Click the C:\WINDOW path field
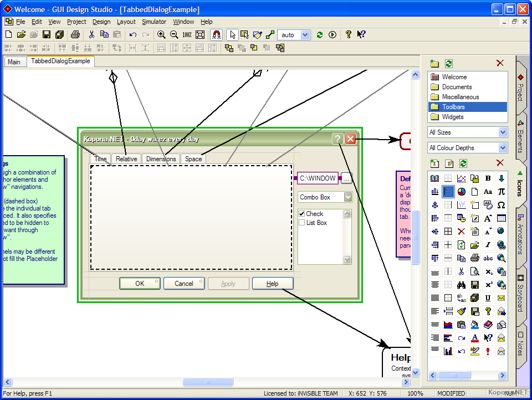Viewport: 532px width, 400px height. tap(318, 178)
